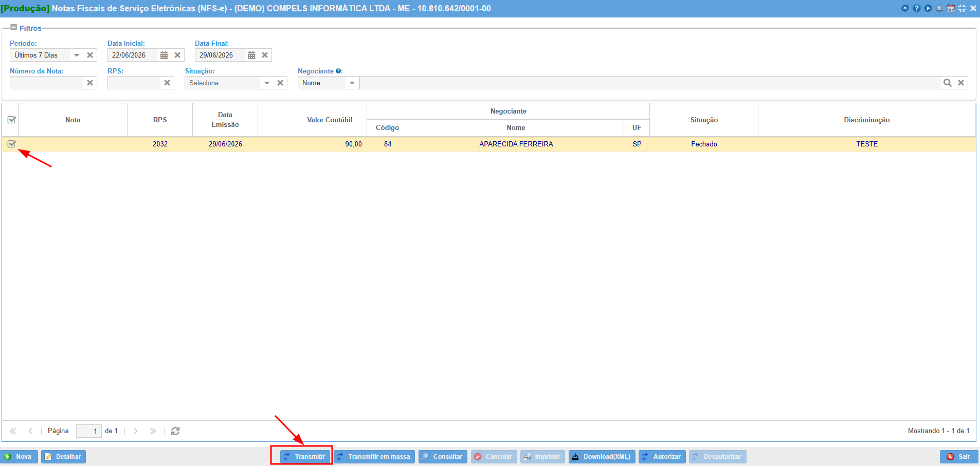Focus the Número da Nota input
Image resolution: width=980 pixels, height=466 pixels.
click(47, 83)
